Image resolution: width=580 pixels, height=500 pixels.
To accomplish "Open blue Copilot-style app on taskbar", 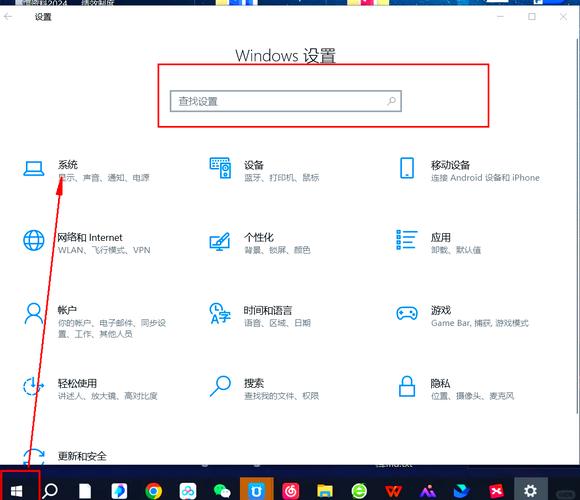I will tap(119, 491).
